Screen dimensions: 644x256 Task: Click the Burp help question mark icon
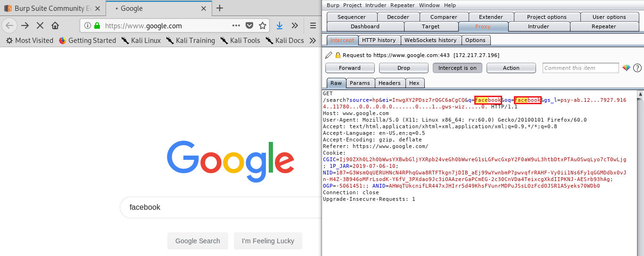tap(637, 68)
